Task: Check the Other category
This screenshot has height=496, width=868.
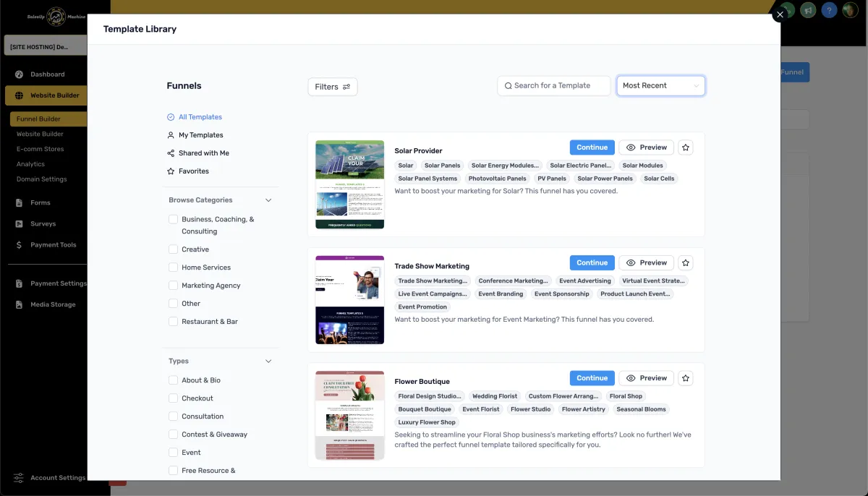Action: (173, 304)
